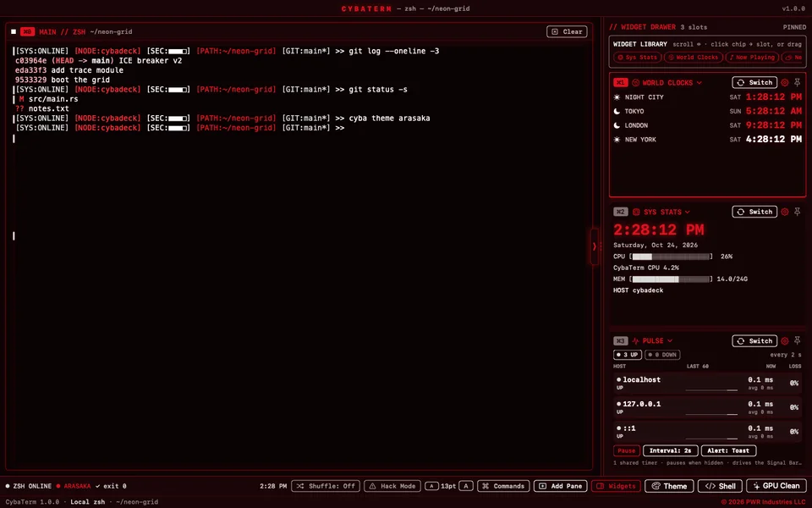Image resolution: width=812 pixels, height=508 pixels.
Task: Click the sun icon beside New York
Action: coord(617,140)
